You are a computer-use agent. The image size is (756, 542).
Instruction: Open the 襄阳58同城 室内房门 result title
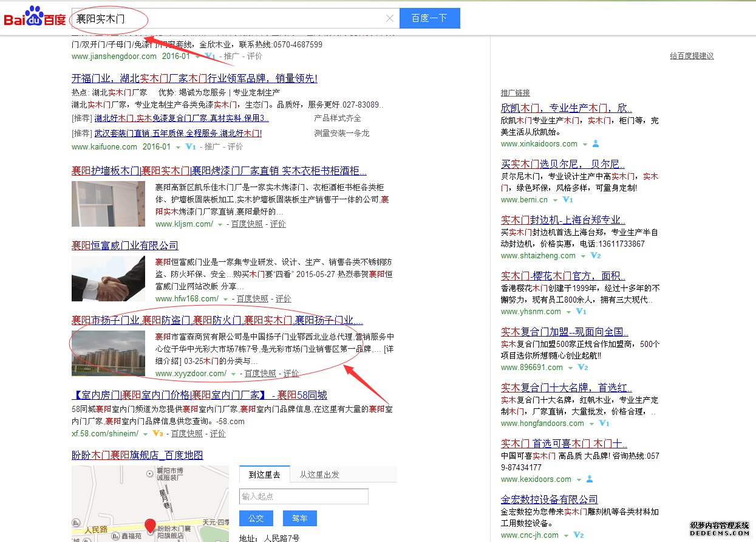[199, 395]
